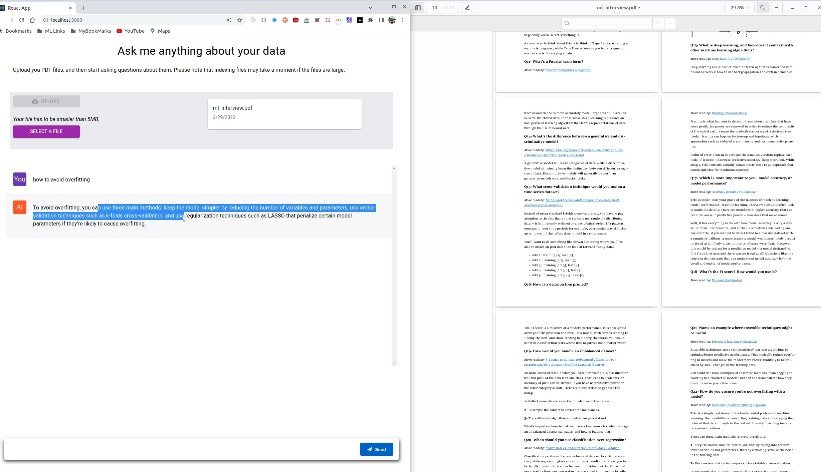This screenshot has width=821, height=472.
Task: Click the PDF page ending 'What is the F1 score?'
Action: (741, 201)
